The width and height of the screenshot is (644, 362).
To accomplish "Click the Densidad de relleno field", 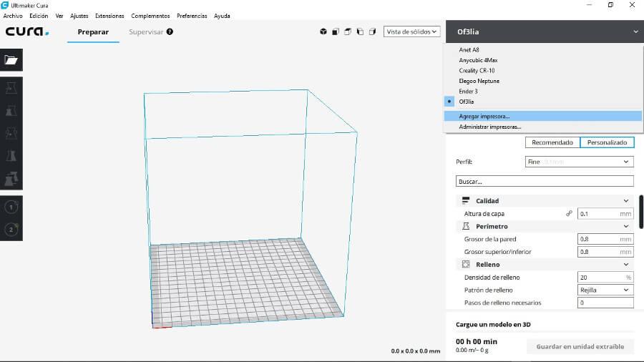I will pos(605,277).
